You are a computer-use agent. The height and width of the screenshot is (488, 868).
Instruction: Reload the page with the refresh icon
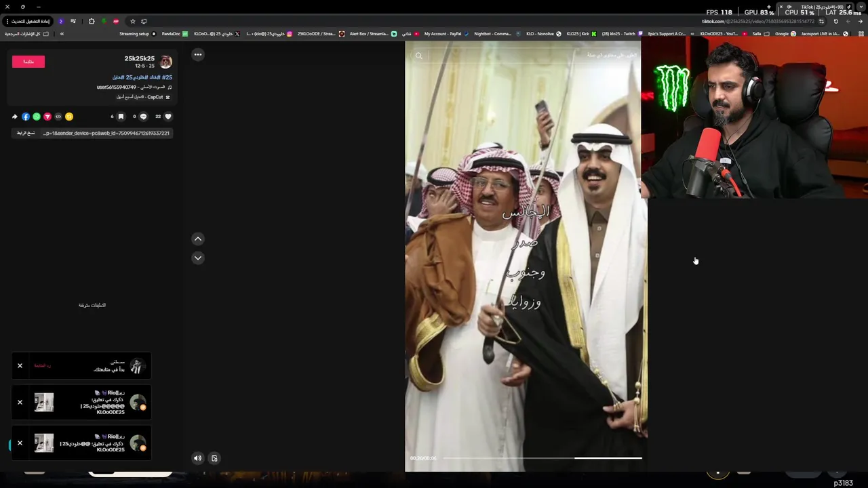pos(836,21)
